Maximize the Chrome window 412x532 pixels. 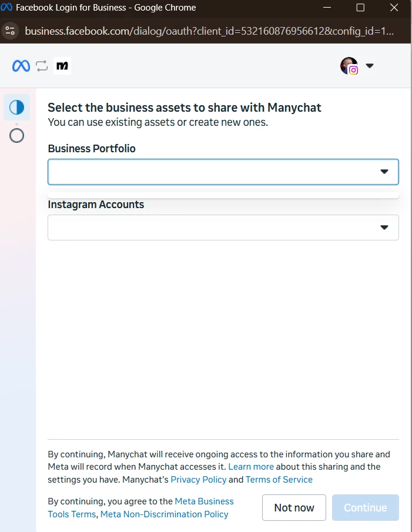point(360,8)
